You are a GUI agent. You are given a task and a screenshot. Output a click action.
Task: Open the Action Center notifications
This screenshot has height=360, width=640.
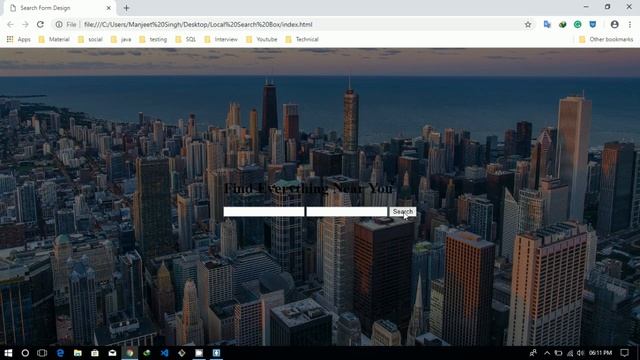click(624, 353)
